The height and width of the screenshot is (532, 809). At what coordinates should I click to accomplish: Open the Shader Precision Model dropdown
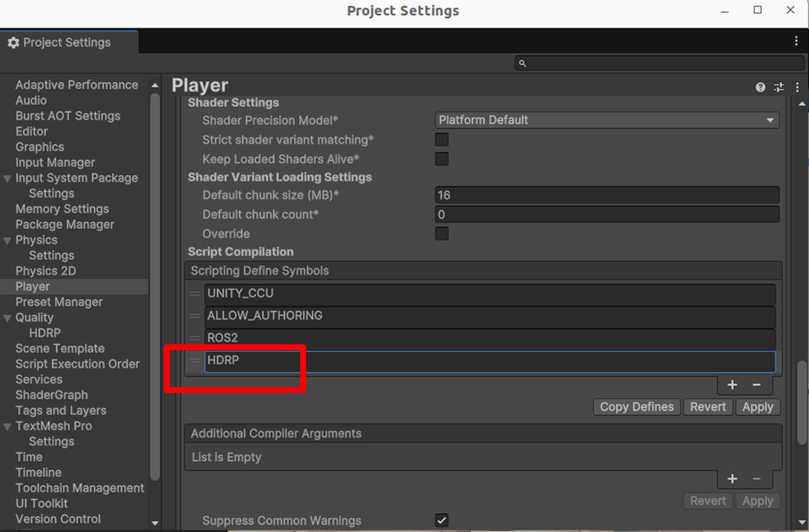click(607, 120)
